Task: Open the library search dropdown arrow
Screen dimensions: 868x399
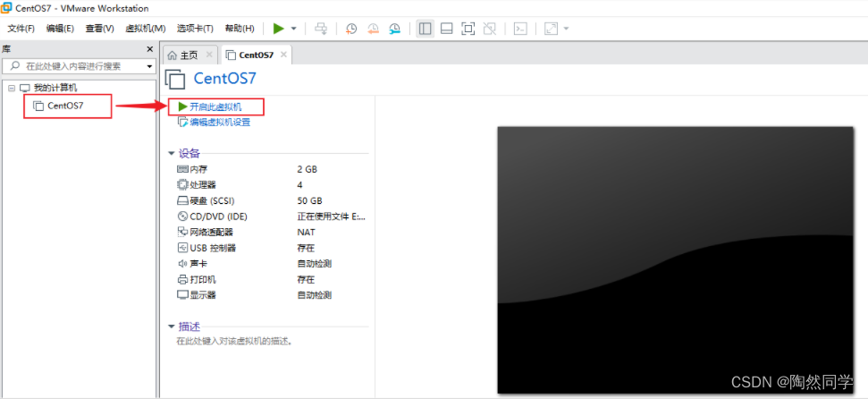Action: click(x=149, y=66)
